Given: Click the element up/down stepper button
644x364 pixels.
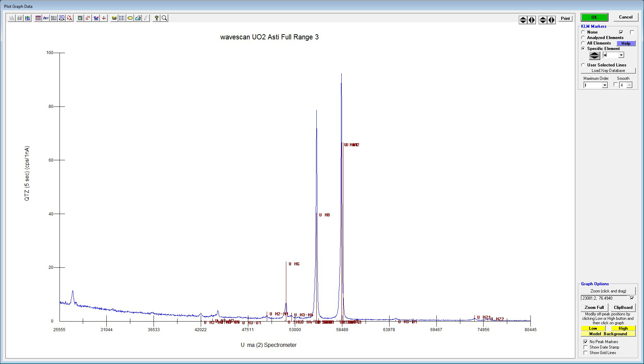Looking at the screenshot, I should point(594,55).
